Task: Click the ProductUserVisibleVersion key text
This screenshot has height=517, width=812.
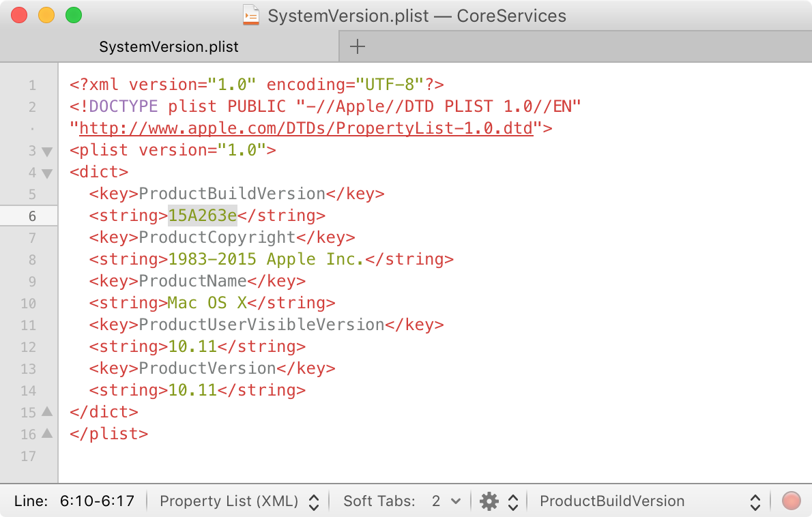Action: [261, 325]
